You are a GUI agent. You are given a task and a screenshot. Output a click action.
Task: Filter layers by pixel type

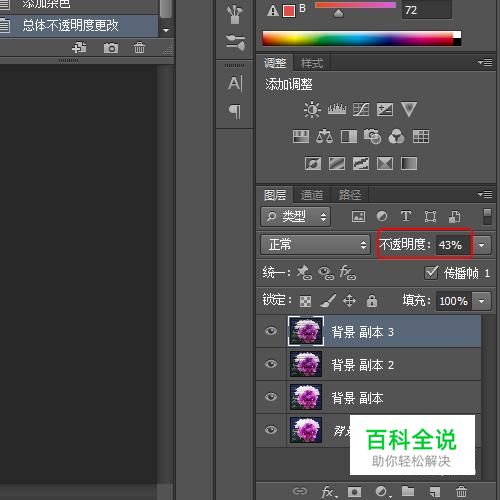coord(358,217)
